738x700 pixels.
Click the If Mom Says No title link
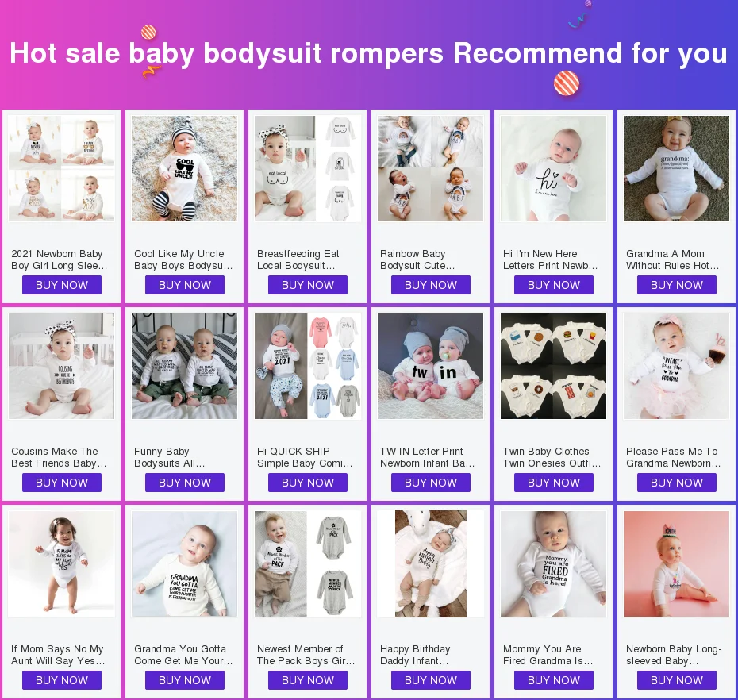click(x=58, y=655)
